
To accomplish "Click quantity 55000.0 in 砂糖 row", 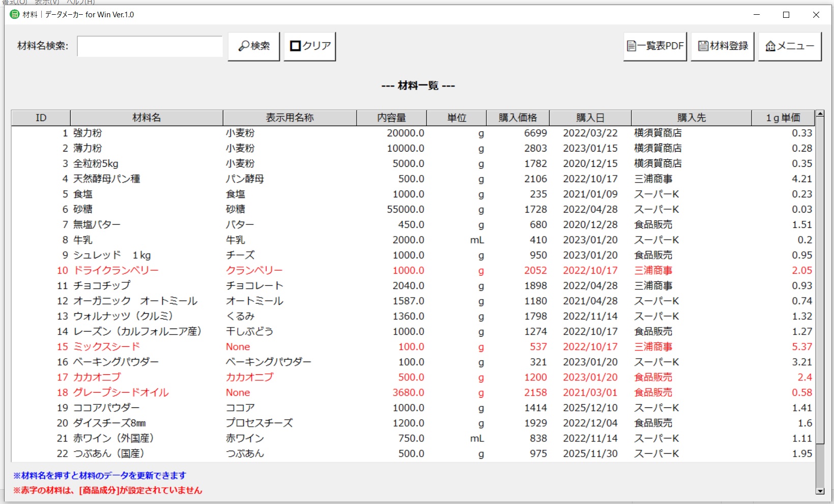I will point(406,210).
